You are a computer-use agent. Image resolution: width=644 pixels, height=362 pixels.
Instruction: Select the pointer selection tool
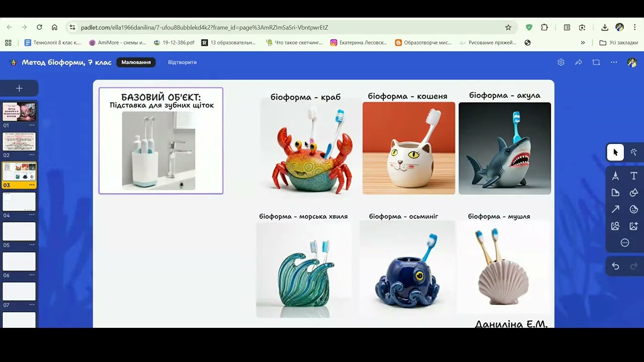point(615,152)
